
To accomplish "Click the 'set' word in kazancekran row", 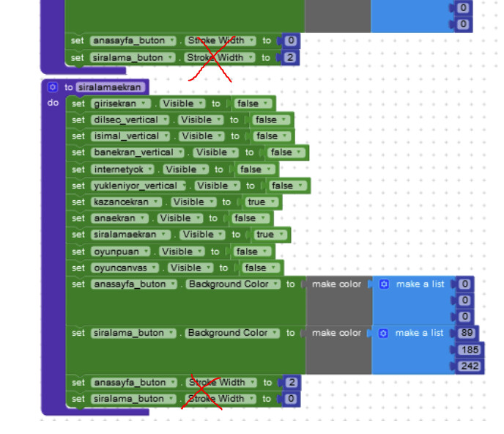I will (x=78, y=202).
